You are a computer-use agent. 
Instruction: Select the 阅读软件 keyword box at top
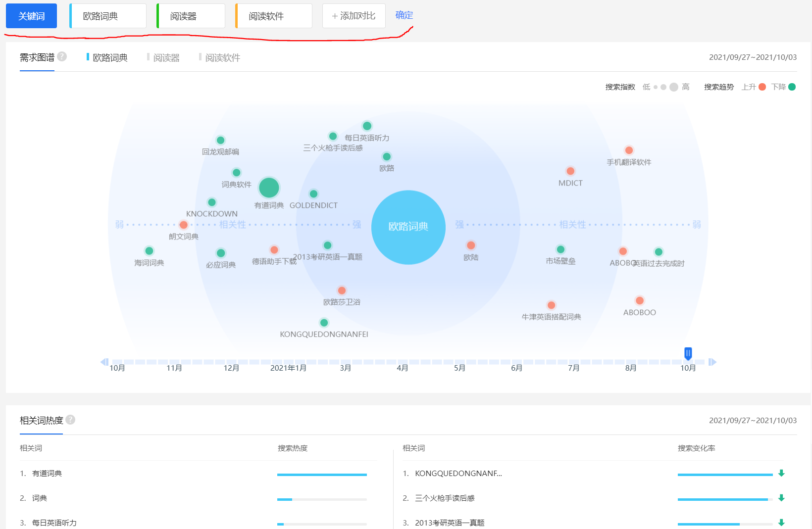coord(274,16)
